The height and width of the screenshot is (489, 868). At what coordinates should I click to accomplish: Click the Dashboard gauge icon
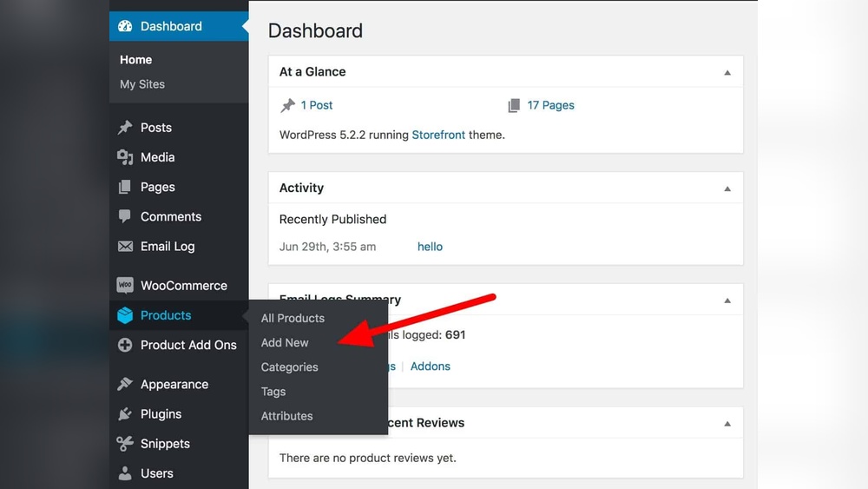125,26
